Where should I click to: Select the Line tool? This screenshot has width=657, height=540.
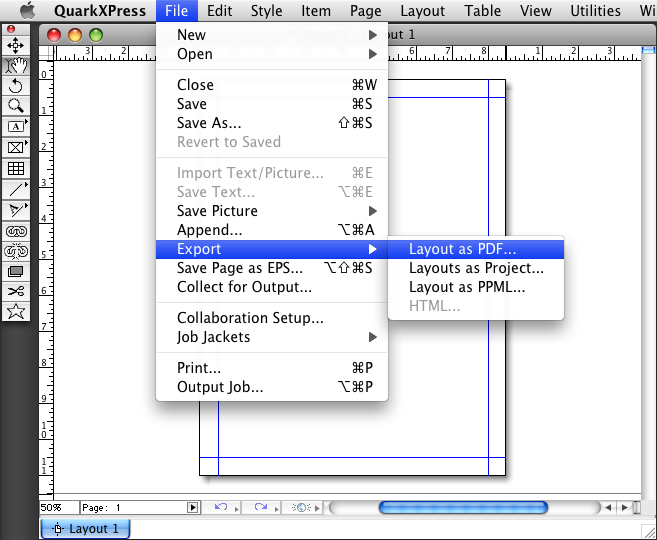pyautogui.click(x=16, y=189)
